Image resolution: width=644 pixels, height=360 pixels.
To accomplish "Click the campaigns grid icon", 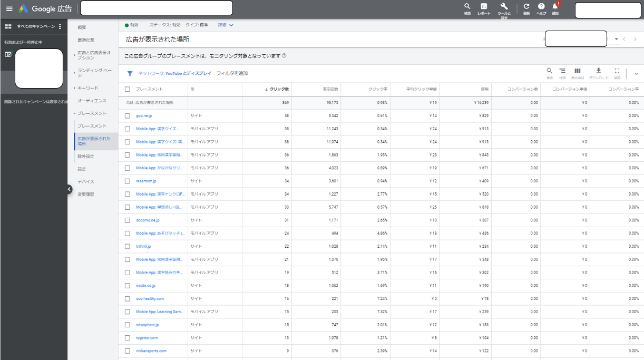I will [x=8, y=26].
